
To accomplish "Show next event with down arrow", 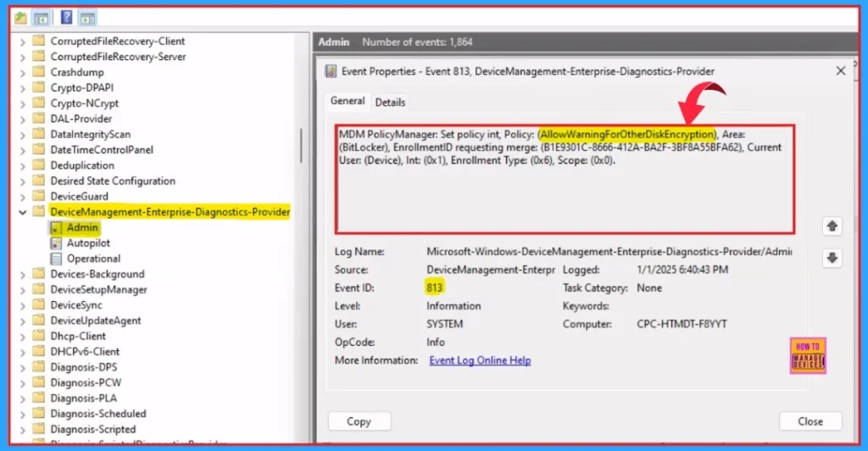I will (x=832, y=258).
